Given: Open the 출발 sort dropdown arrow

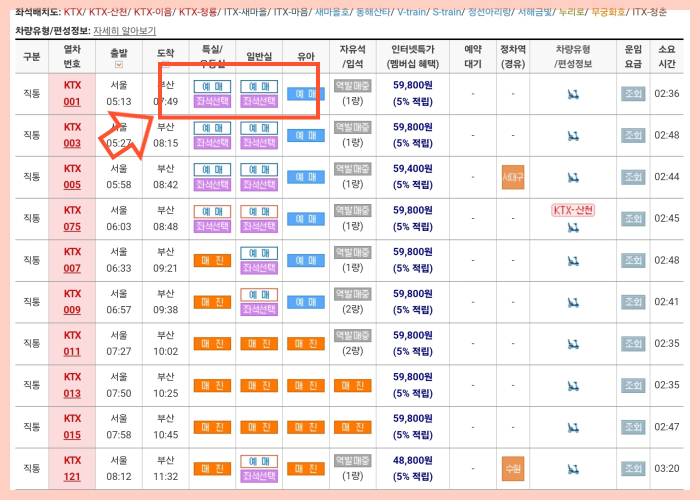Looking at the screenshot, I should pyautogui.click(x=119, y=65).
